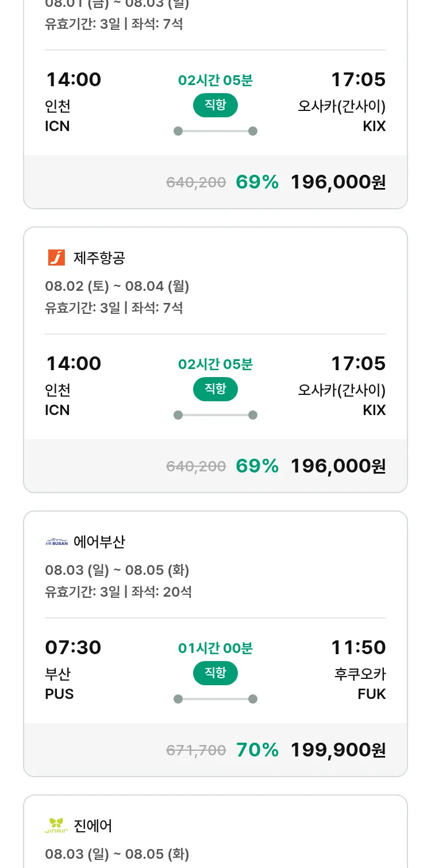Open the 에어부산 airline name
The image size is (431, 868).
99,542
